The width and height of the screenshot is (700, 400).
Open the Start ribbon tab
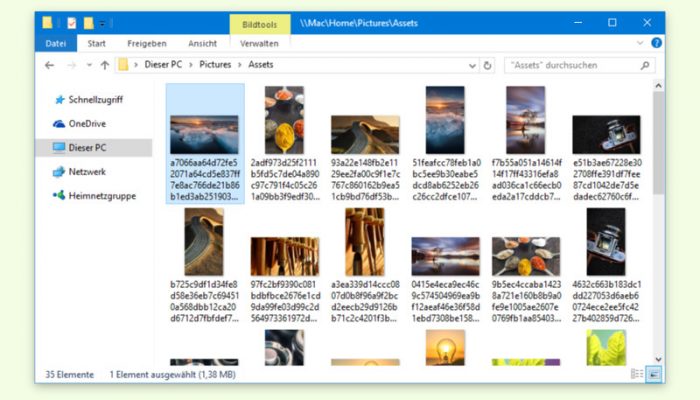pos(96,43)
